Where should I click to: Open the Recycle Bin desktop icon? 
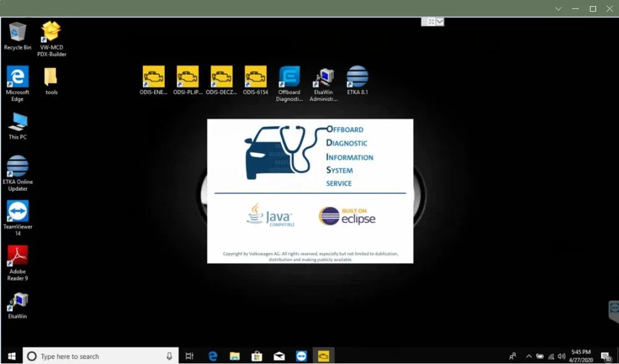pos(17,37)
